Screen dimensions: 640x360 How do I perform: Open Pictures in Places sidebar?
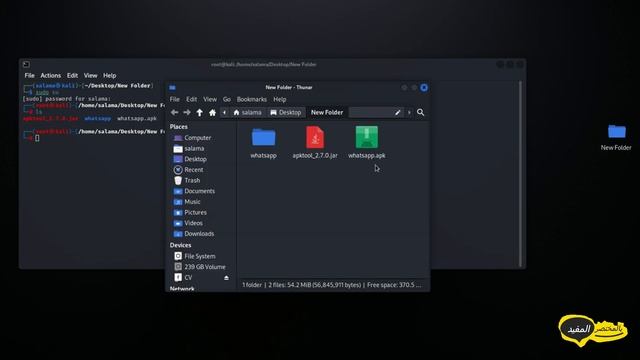coord(195,212)
